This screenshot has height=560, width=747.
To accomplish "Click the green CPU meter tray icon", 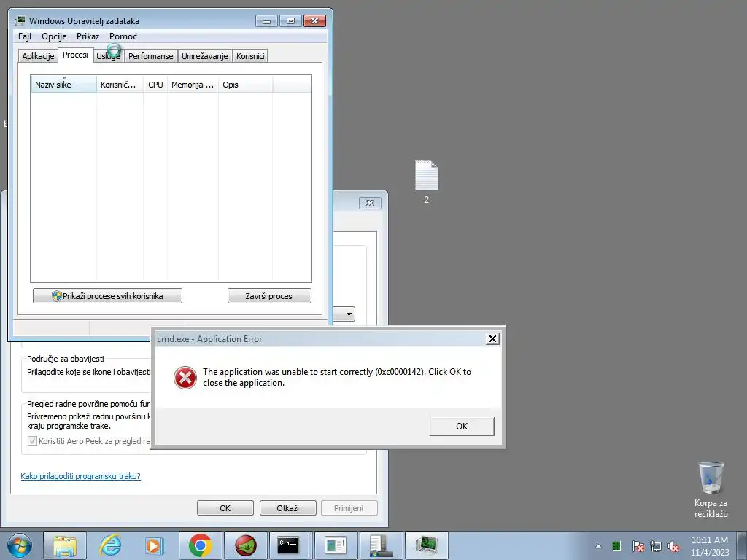I will click(616, 545).
